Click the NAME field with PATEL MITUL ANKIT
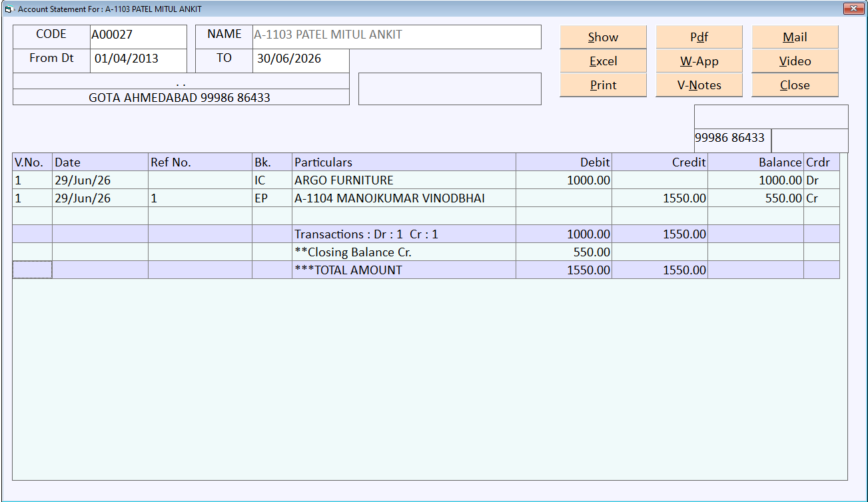The width and height of the screenshot is (868, 502). click(397, 37)
